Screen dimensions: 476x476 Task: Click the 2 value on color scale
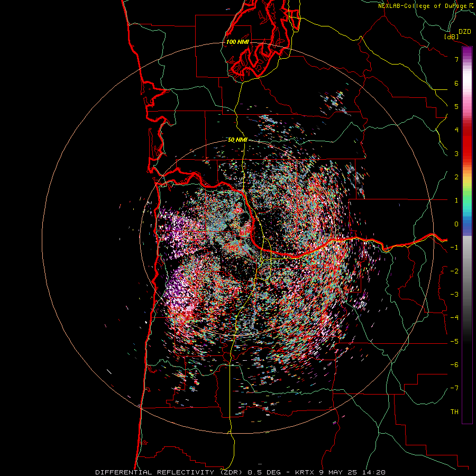pyautogui.click(x=456, y=177)
